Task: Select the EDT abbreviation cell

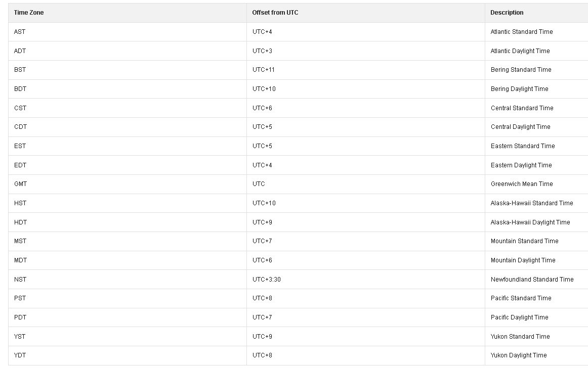Action: 127,165
